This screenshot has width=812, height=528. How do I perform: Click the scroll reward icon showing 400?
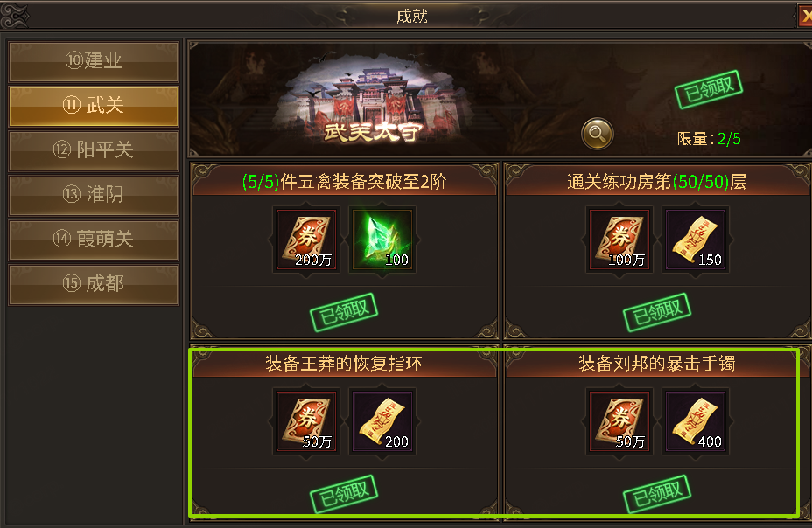point(696,421)
